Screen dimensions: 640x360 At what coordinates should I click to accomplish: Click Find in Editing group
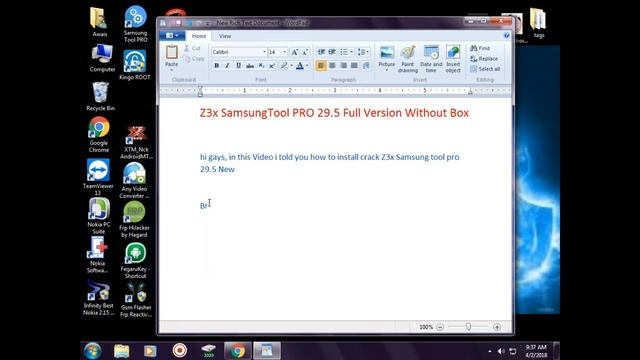tap(480, 48)
